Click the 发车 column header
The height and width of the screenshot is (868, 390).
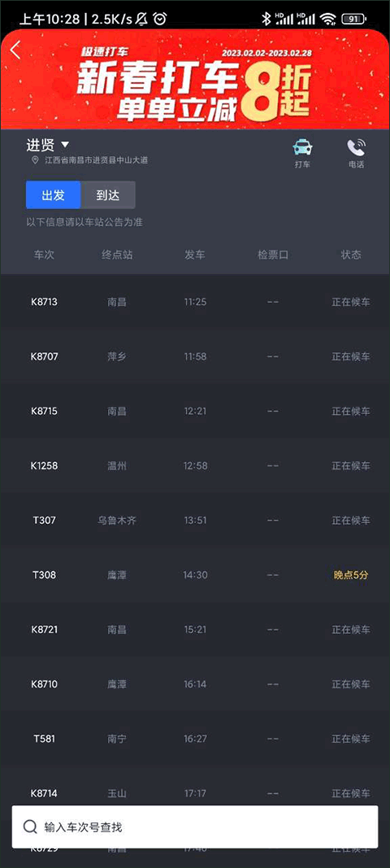coord(195,255)
